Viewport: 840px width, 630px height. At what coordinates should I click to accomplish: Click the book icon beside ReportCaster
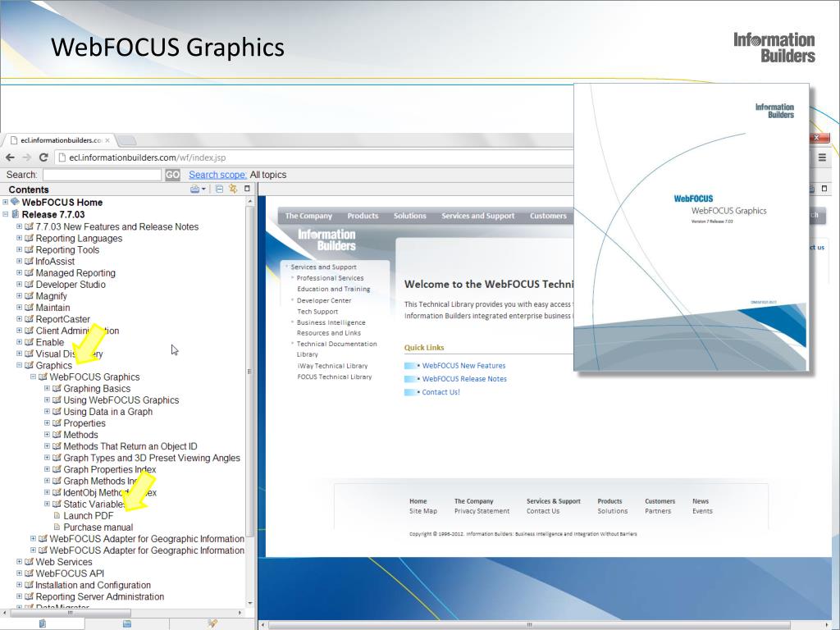29,319
